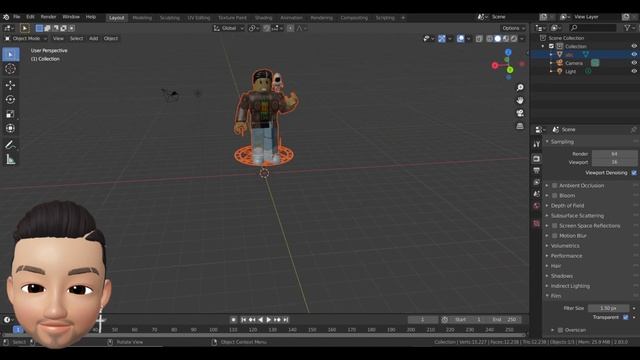Select the Move tool
The width and height of the screenshot is (640, 360).
tap(11, 85)
